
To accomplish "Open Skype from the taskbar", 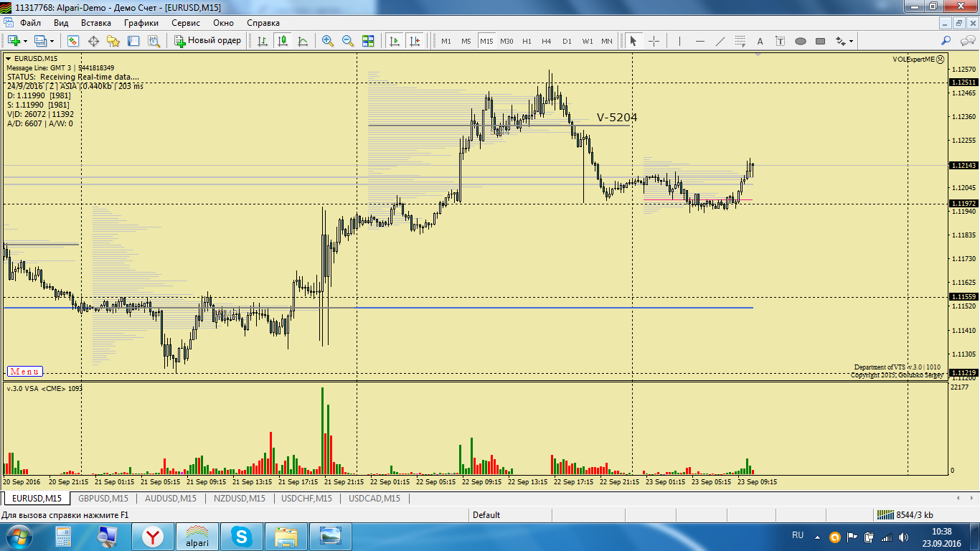I will tap(242, 537).
